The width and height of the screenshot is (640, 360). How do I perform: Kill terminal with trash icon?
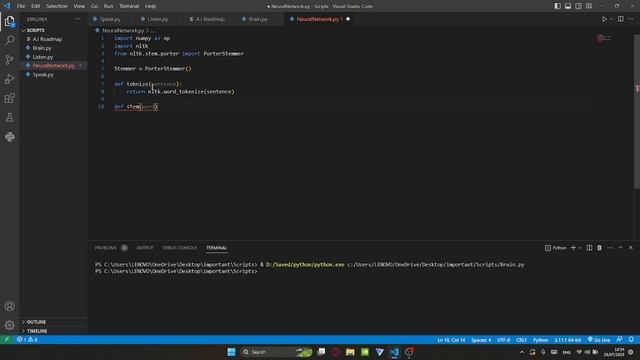point(599,248)
